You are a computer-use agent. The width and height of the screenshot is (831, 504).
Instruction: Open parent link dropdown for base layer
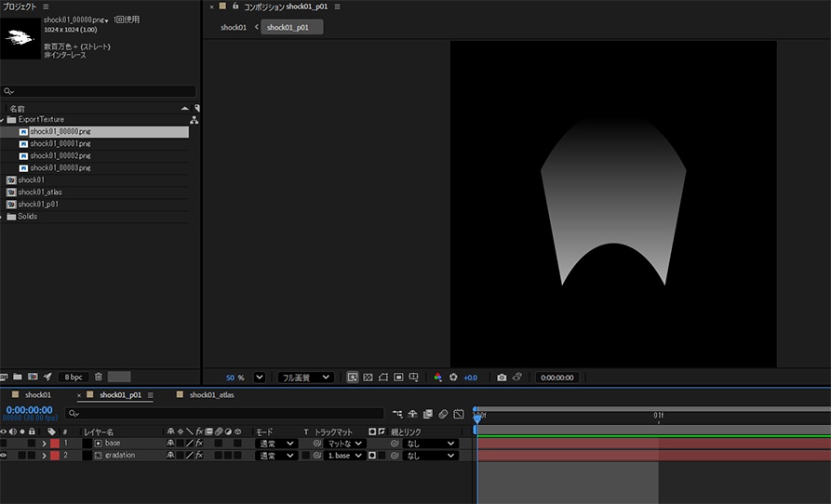coord(430,444)
